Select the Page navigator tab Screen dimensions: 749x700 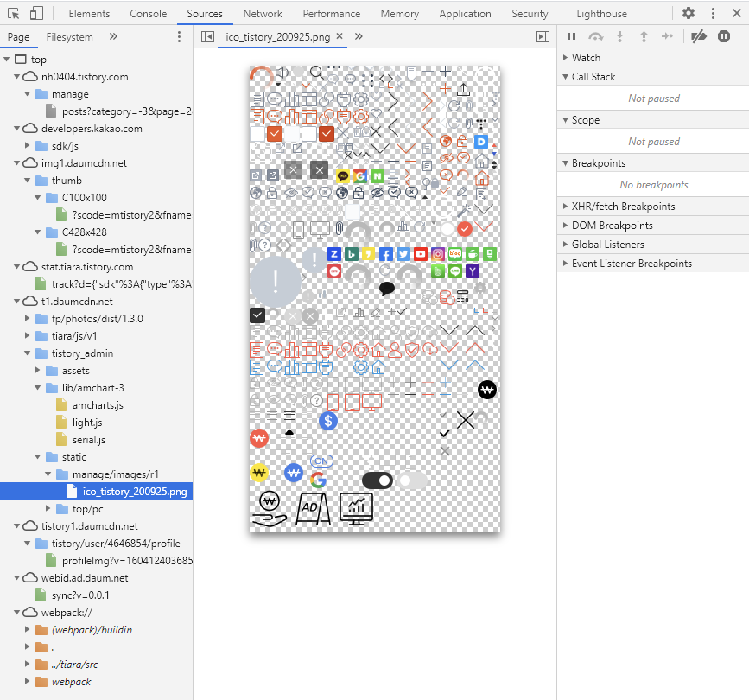pyautogui.click(x=19, y=37)
